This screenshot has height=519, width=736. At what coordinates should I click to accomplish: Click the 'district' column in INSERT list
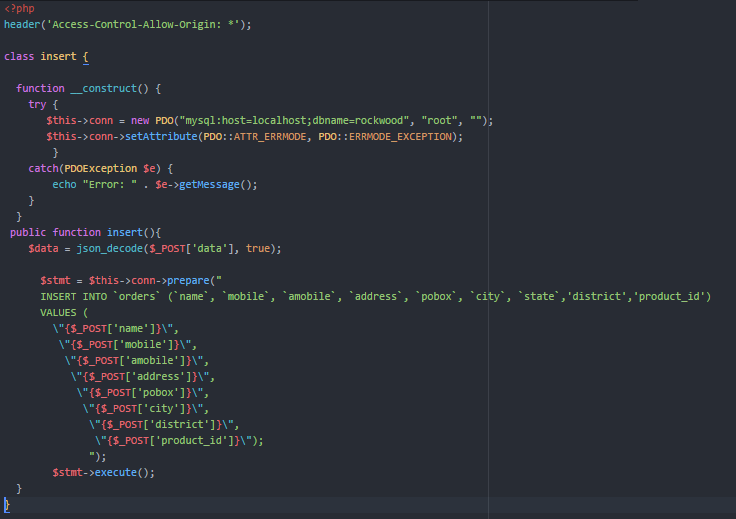(x=596, y=297)
